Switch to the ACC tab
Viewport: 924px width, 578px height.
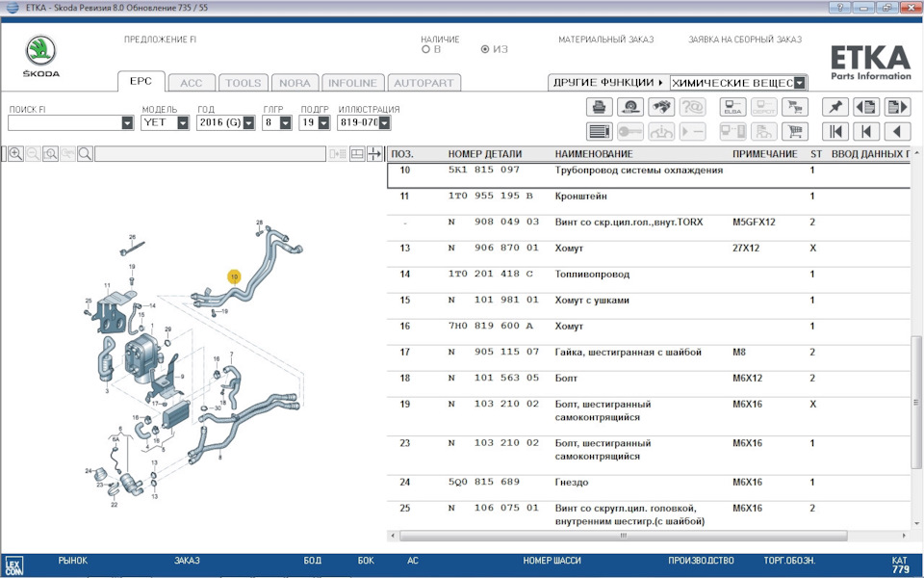(x=191, y=83)
